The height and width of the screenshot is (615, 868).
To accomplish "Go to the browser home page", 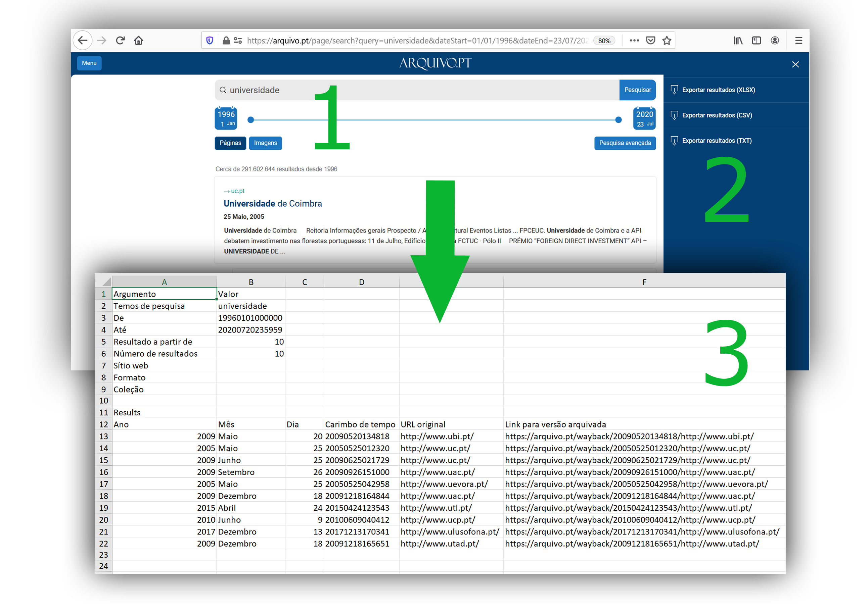I will pyautogui.click(x=139, y=40).
